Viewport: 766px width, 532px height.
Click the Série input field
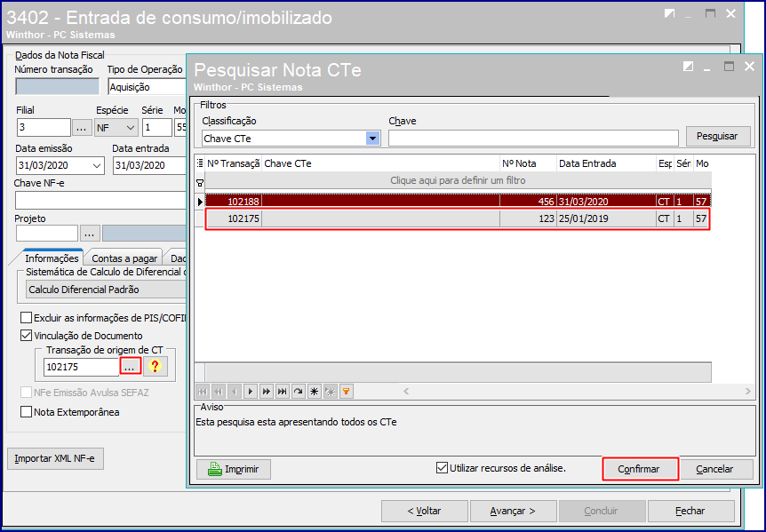pos(157,127)
